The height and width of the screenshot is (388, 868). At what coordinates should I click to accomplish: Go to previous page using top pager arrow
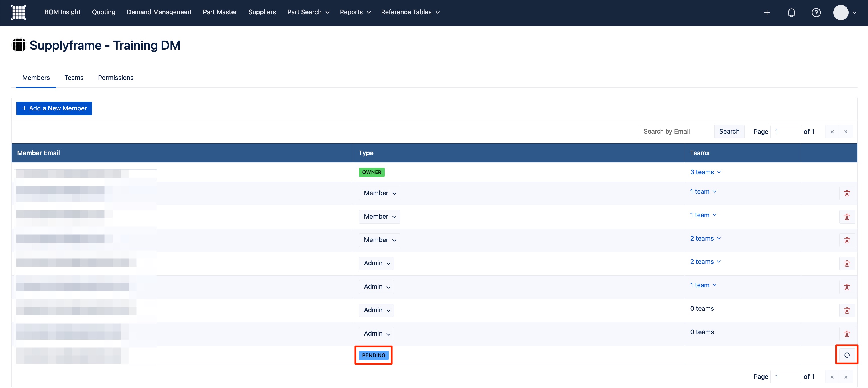(x=832, y=132)
